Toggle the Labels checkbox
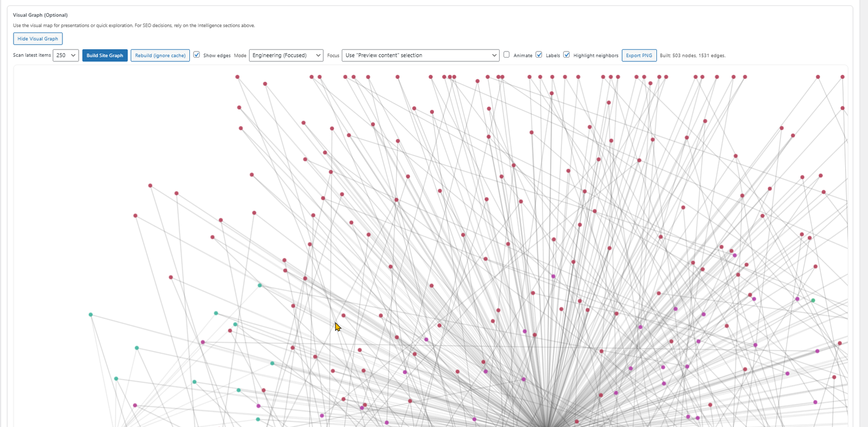 click(x=539, y=55)
